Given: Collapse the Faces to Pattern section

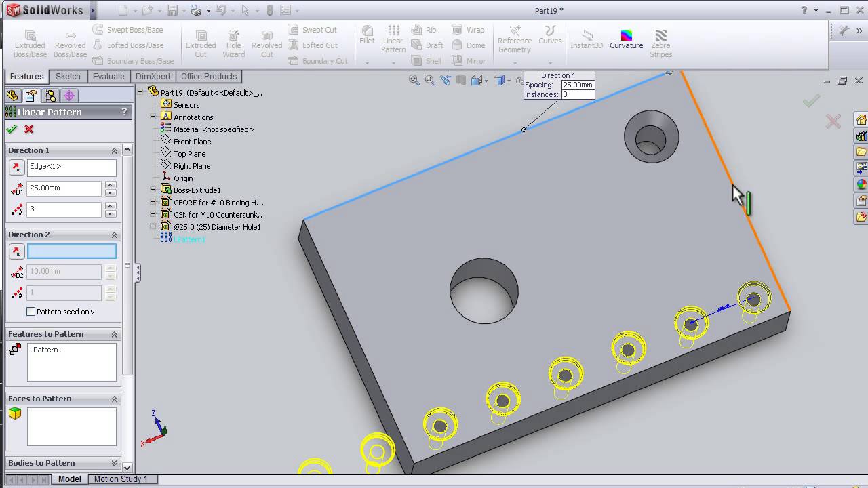Looking at the screenshot, I should tap(114, 399).
